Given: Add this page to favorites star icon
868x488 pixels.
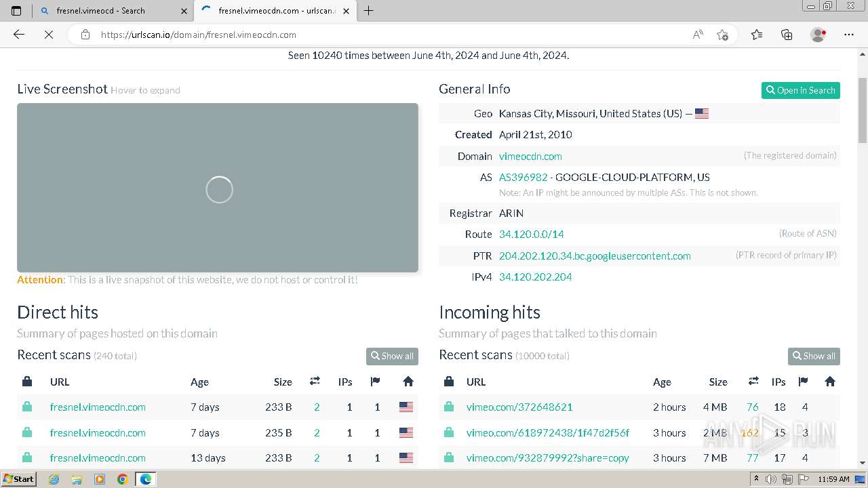Looking at the screenshot, I should (722, 35).
